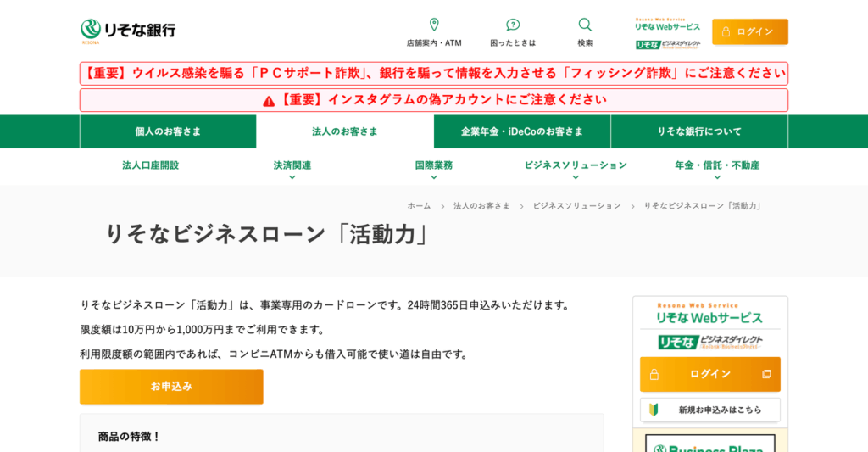Click the sidebar ログイン button
The width and height of the screenshot is (868, 452).
coord(710,375)
